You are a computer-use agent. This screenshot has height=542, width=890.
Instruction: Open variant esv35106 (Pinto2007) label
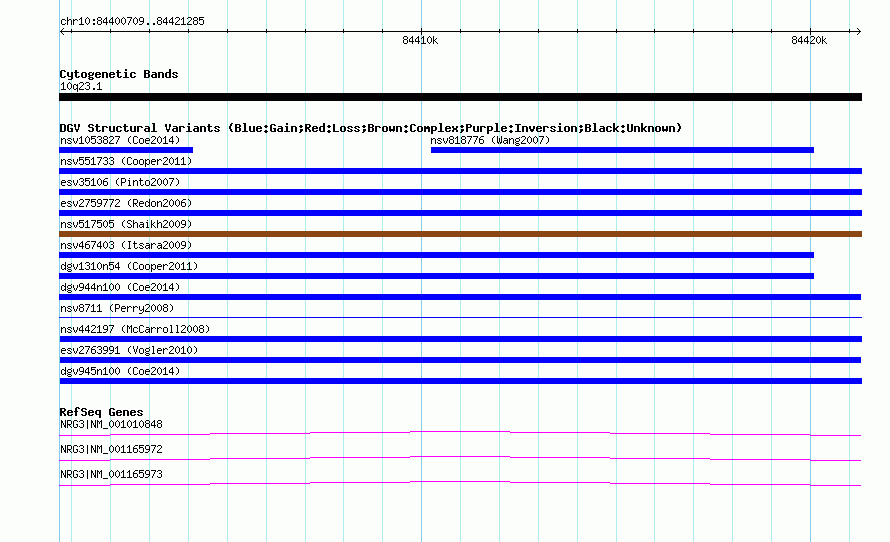click(120, 182)
